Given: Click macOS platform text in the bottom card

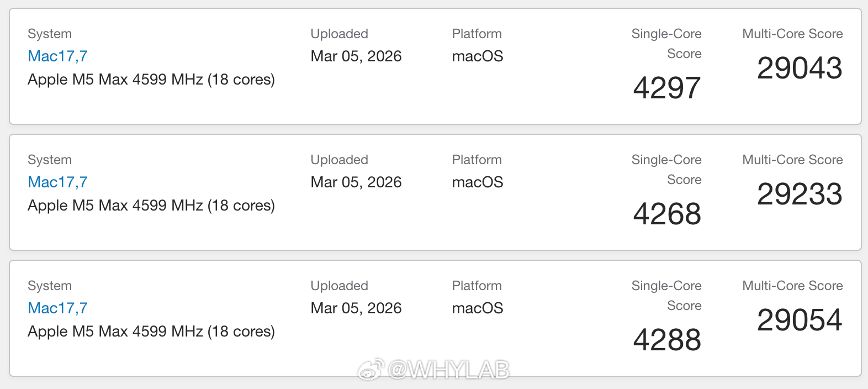Looking at the screenshot, I should point(478,308).
